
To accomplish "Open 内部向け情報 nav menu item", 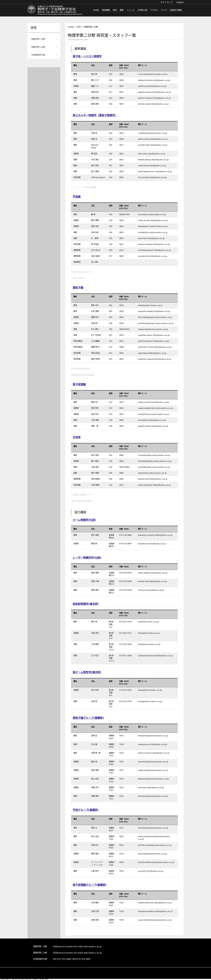I will [175, 10].
